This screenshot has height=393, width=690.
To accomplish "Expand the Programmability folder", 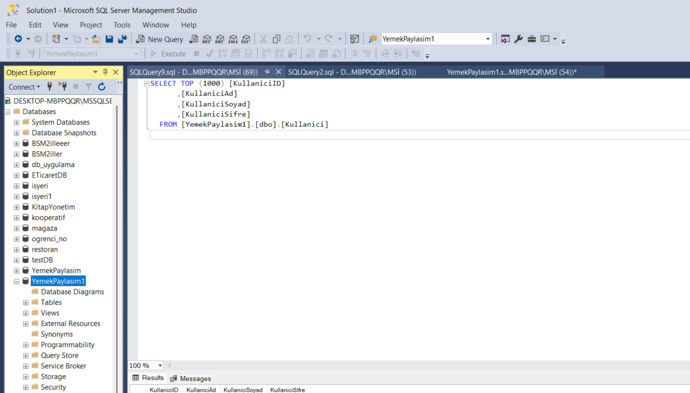I will point(26,345).
